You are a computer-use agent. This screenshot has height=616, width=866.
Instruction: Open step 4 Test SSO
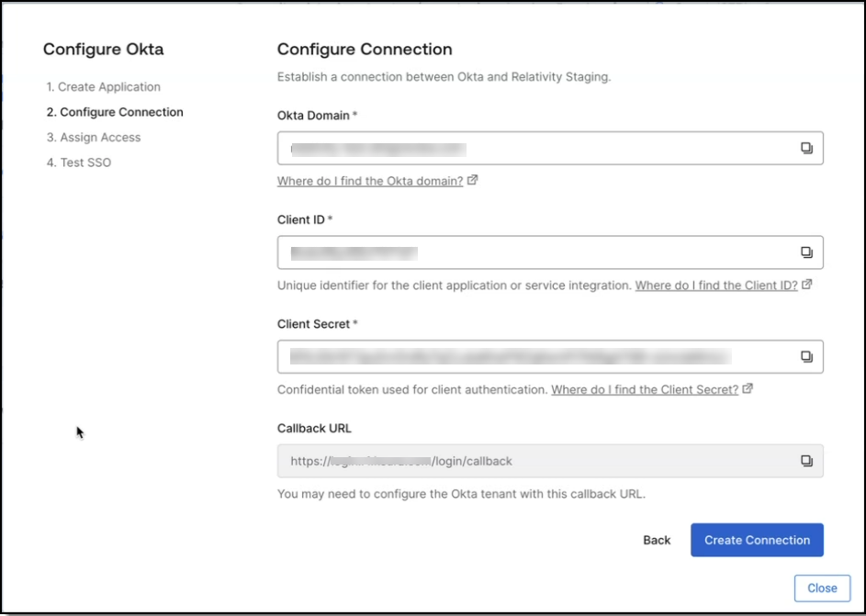[78, 162]
